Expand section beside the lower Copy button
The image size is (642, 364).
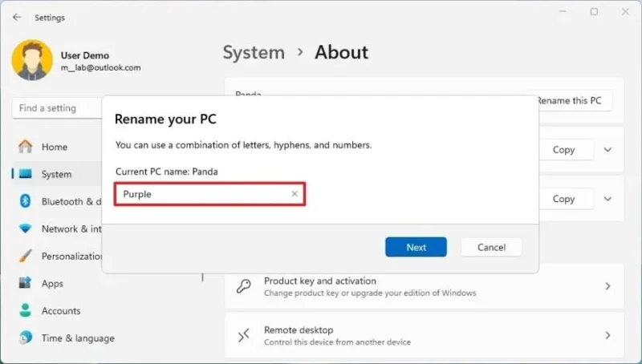608,199
